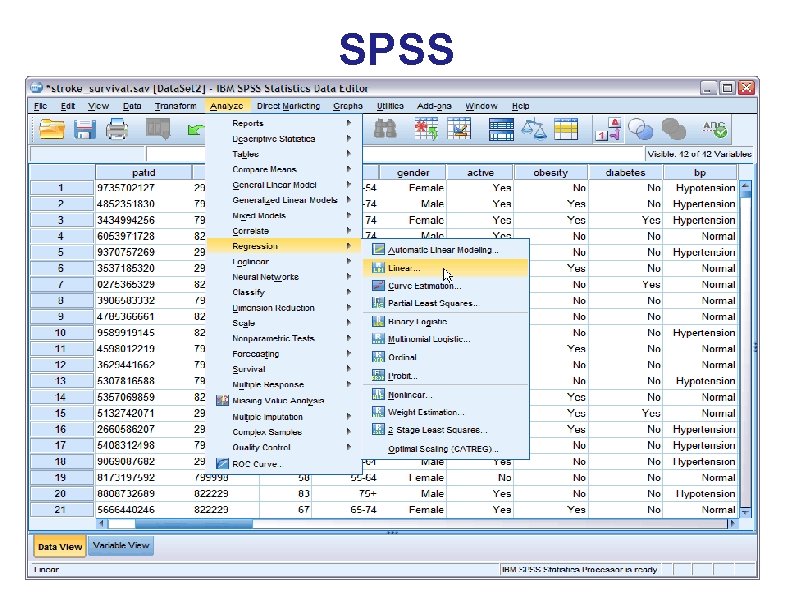The height and width of the screenshot is (595, 794).
Task: Click the Split File toolbar icon
Action: 501,129
